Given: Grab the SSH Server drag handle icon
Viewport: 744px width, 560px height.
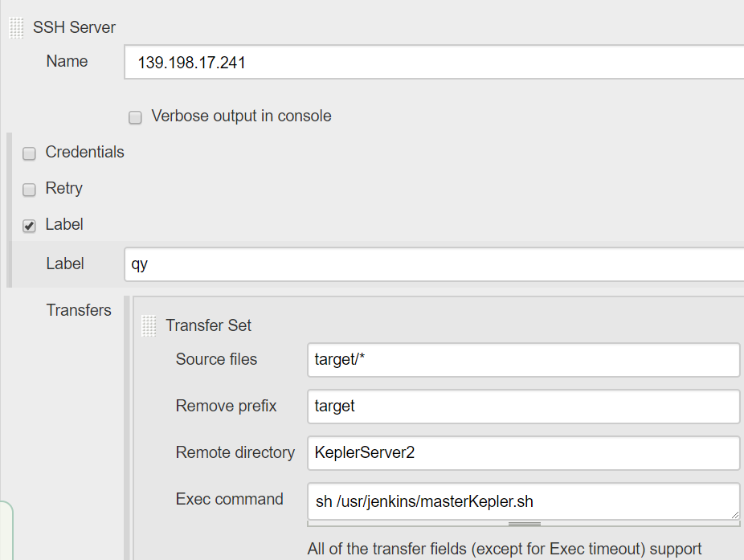Looking at the screenshot, I should click(x=17, y=28).
